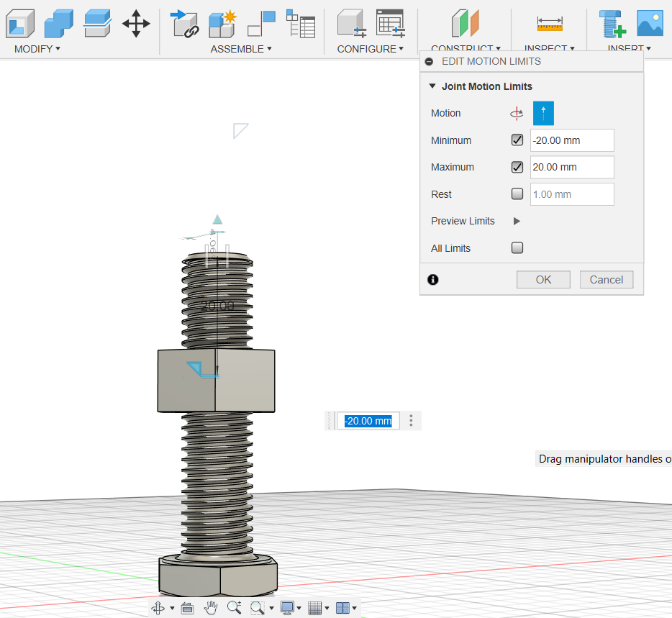Image resolution: width=672 pixels, height=618 pixels.
Task: Click the Orbit tool in navigation bar
Action: point(158,607)
